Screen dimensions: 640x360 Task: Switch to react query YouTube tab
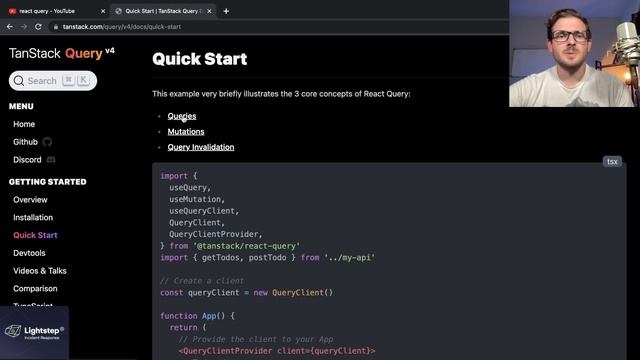point(55,11)
